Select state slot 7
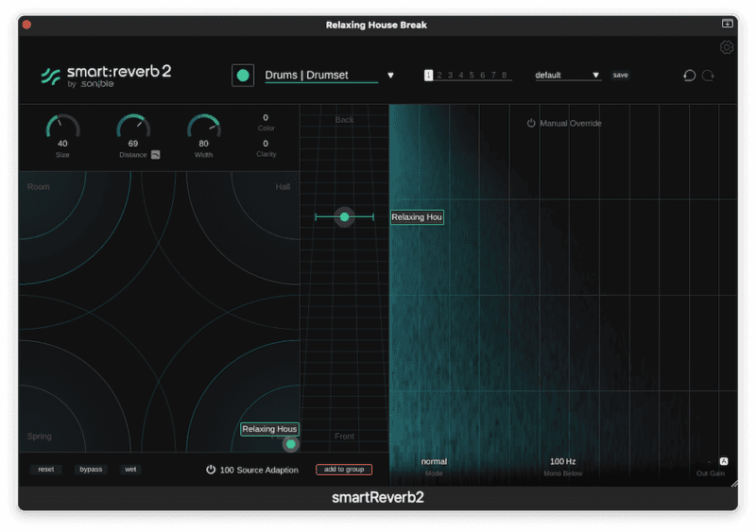The image size is (756, 532). tap(493, 76)
